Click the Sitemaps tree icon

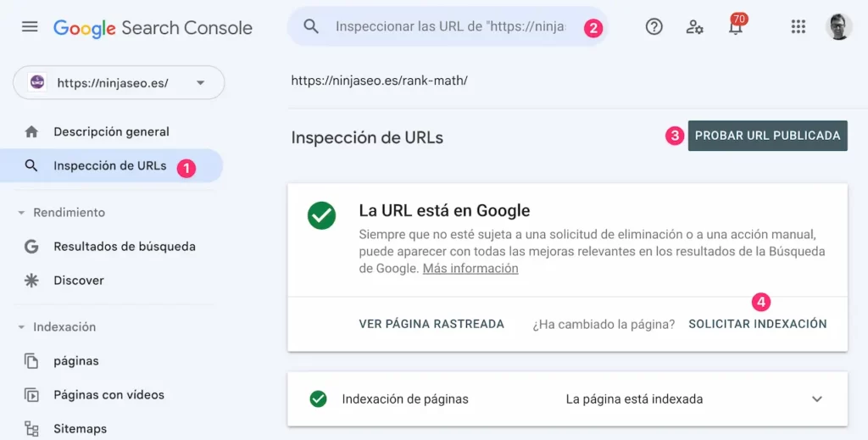[x=31, y=428]
